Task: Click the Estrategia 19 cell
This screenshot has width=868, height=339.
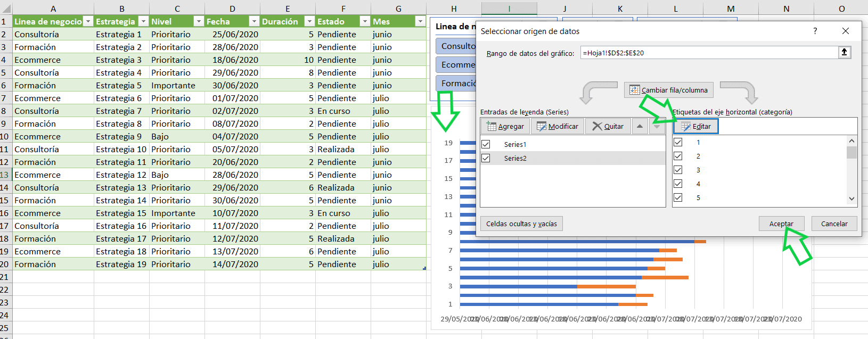Action: pyautogui.click(x=121, y=264)
